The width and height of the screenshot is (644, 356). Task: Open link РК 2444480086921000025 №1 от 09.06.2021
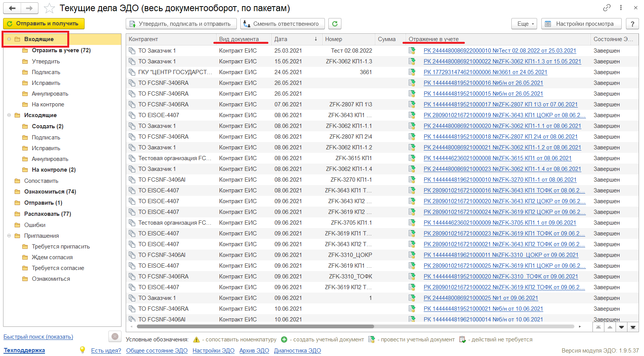point(481,298)
